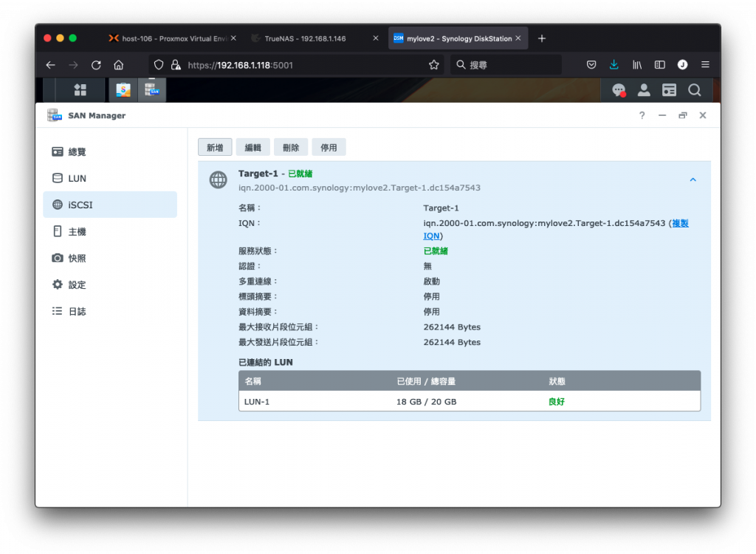
Task: Show connection lock security info
Action: (176, 65)
